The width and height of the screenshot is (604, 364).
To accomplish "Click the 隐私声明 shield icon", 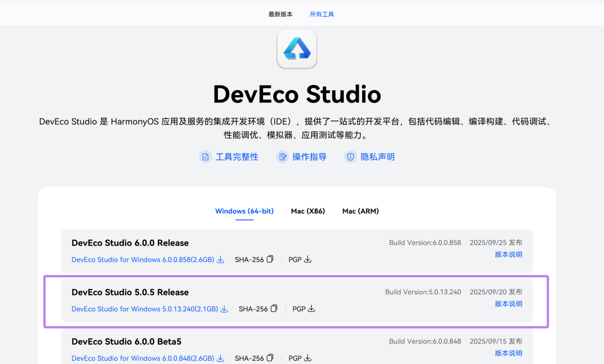I will click(350, 157).
